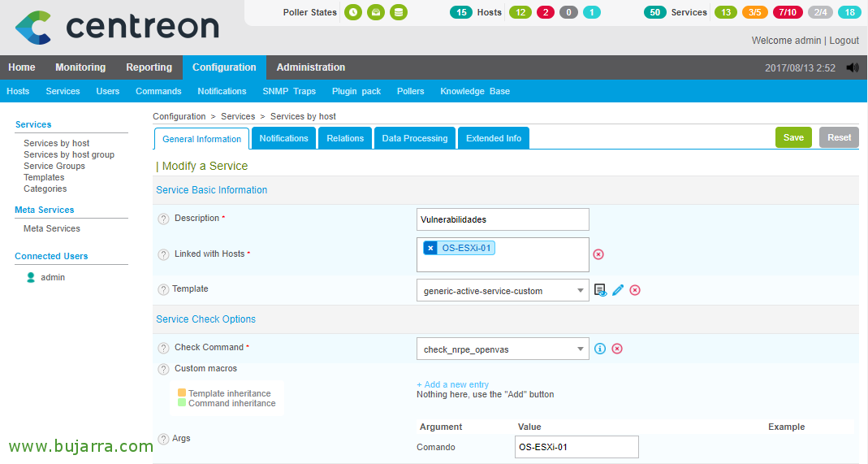868x464 pixels.
Task: Remove OS-ESXi-01 host tag with the x
Action: point(430,248)
